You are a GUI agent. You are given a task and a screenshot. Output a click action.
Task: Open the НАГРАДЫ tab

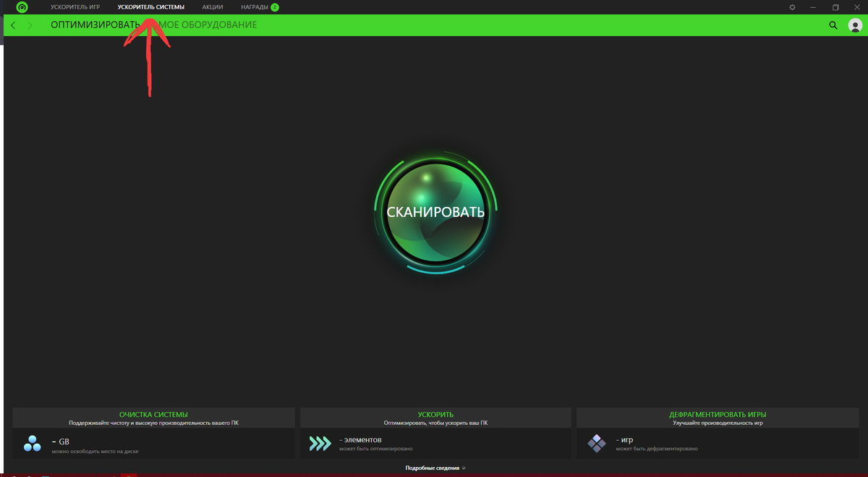tap(255, 7)
